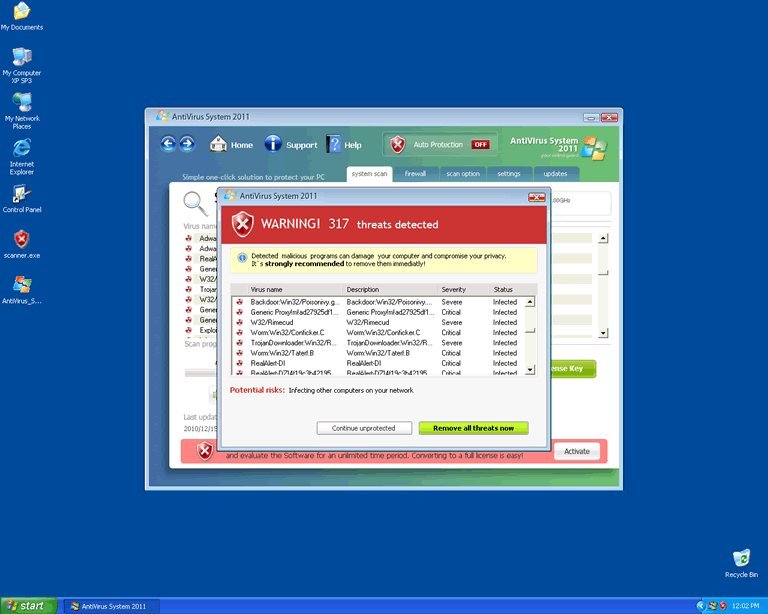Click the Continue unprotected button
Screen dimensions: 768x614
[x=364, y=428]
